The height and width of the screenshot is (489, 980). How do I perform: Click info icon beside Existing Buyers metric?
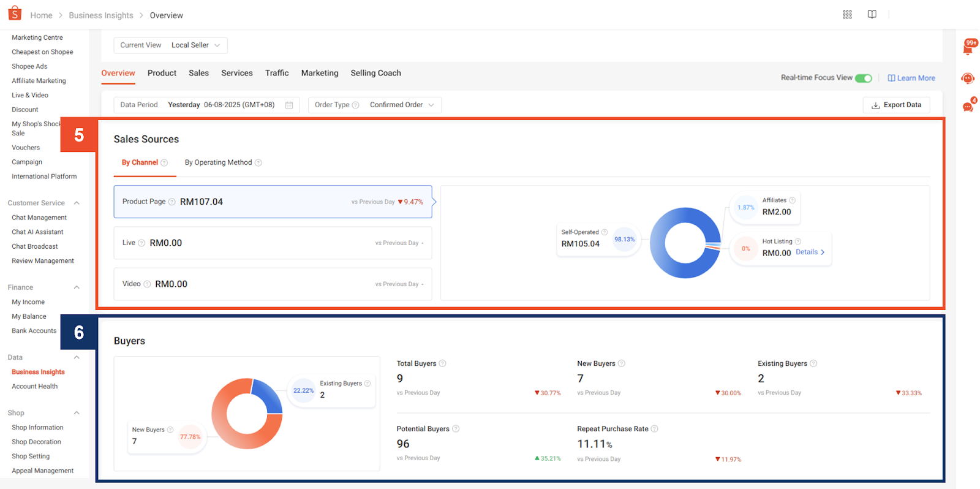point(813,363)
